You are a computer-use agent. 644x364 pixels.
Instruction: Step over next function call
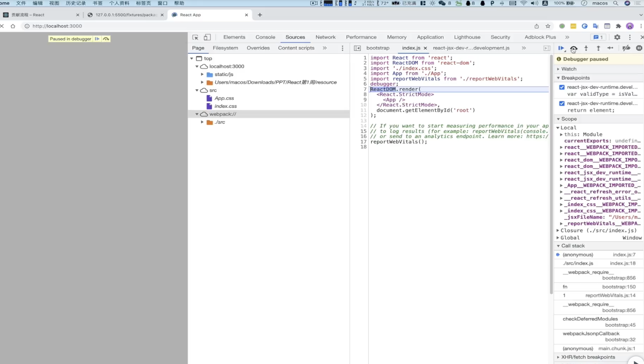click(x=574, y=48)
